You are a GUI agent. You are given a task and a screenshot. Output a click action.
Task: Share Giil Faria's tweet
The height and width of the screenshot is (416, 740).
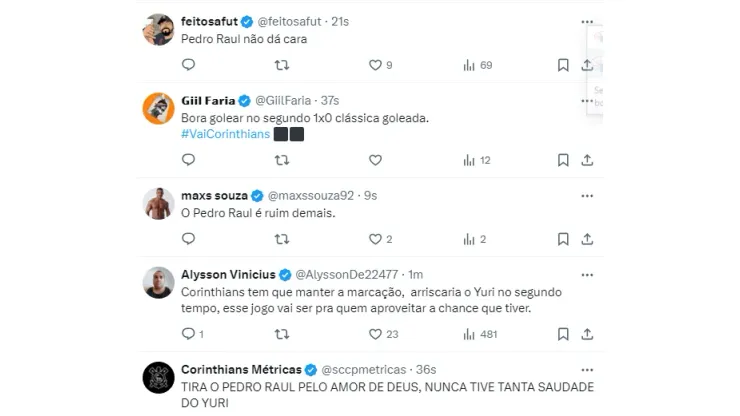[587, 160]
